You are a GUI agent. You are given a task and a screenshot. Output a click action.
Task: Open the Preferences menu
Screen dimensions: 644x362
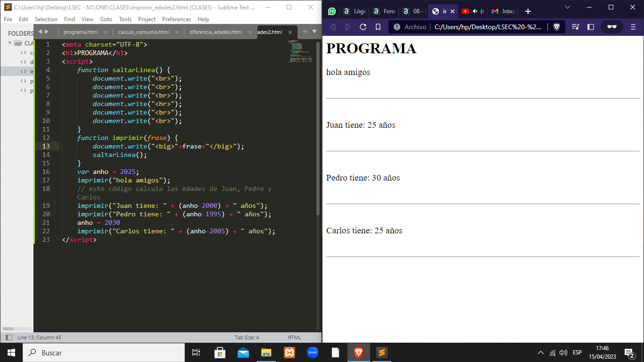pos(177,19)
